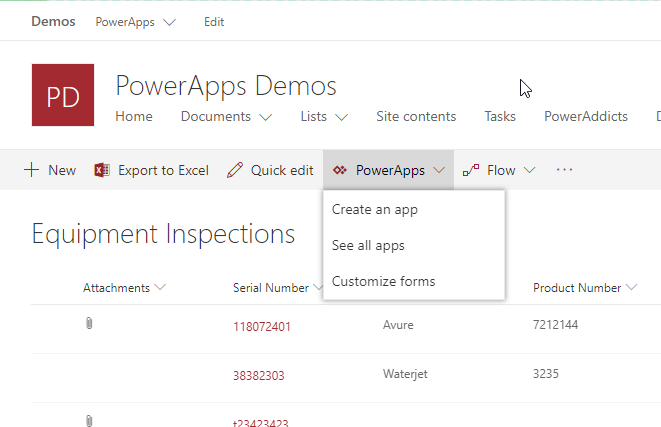Click the product number 7212144
The width and height of the screenshot is (661, 427).
coord(555,325)
